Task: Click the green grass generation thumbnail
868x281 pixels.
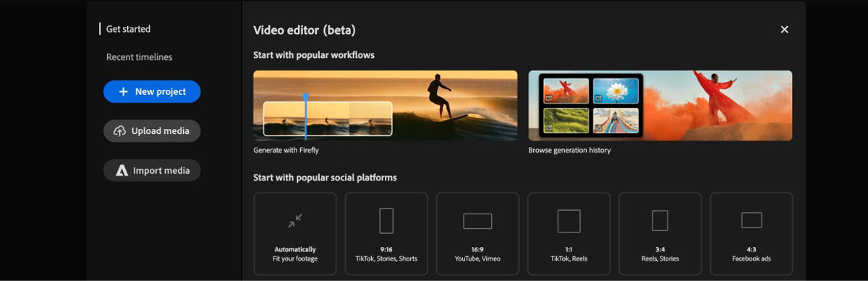Action: [x=566, y=120]
